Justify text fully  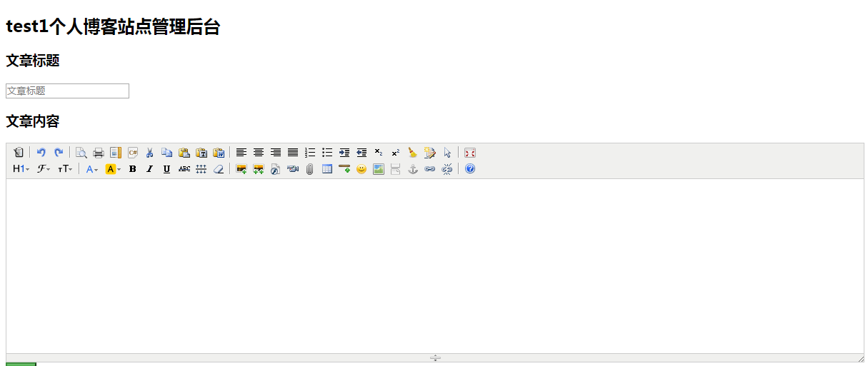(293, 152)
